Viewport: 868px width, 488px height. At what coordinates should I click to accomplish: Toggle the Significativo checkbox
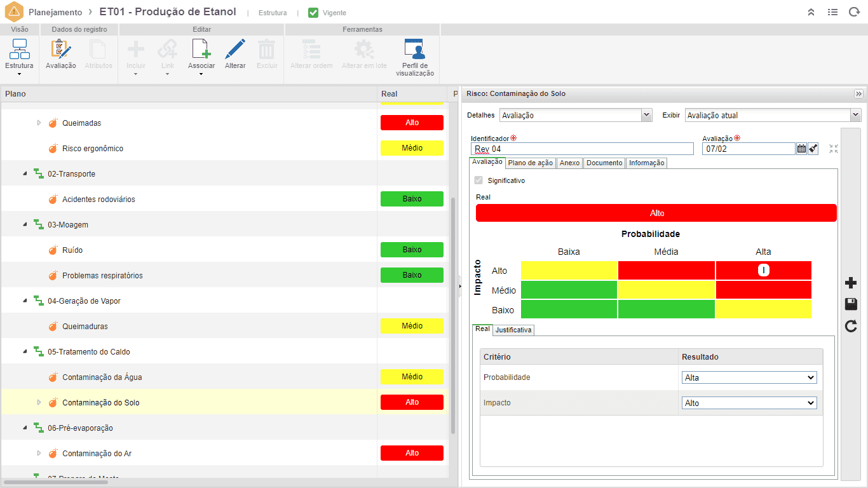point(479,180)
